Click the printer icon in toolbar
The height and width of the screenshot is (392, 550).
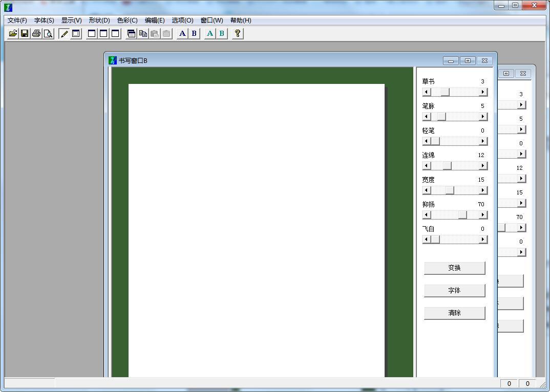coord(36,34)
